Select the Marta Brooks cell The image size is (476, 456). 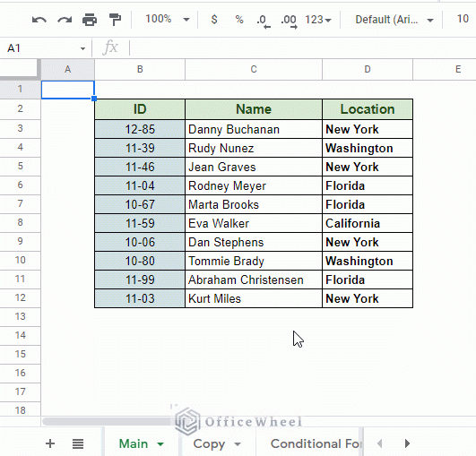click(x=254, y=204)
